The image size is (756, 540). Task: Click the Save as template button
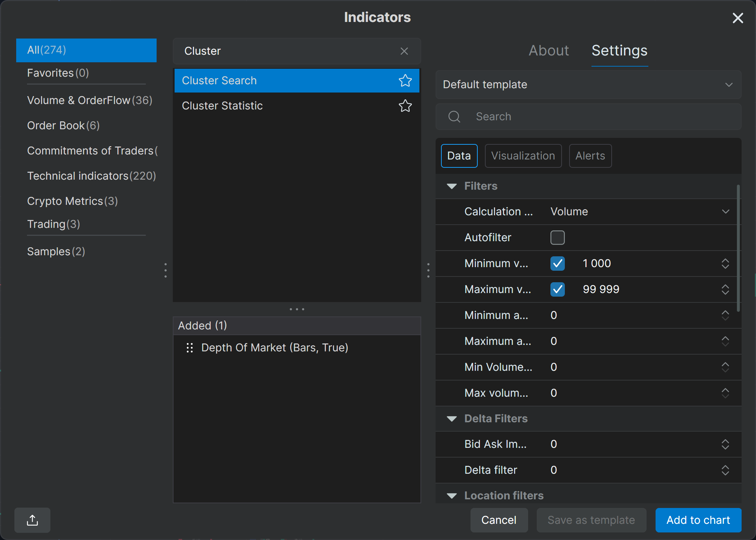point(591,520)
